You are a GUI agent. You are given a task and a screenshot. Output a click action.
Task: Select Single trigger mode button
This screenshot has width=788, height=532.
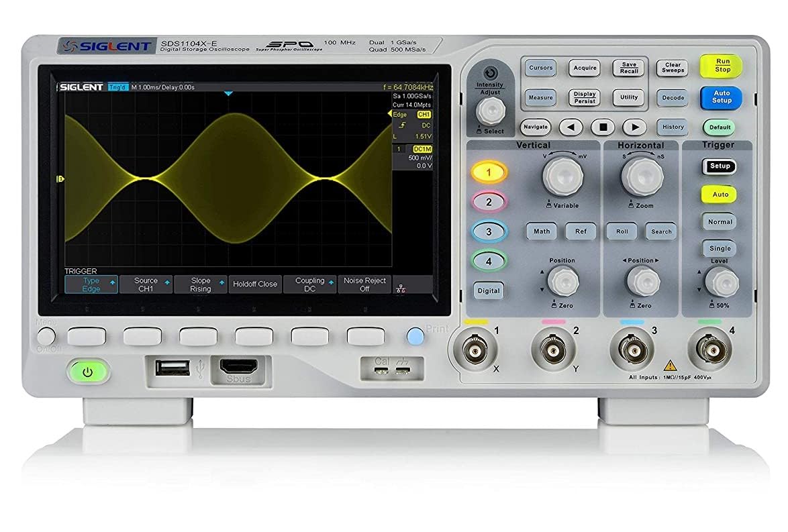[x=720, y=248]
